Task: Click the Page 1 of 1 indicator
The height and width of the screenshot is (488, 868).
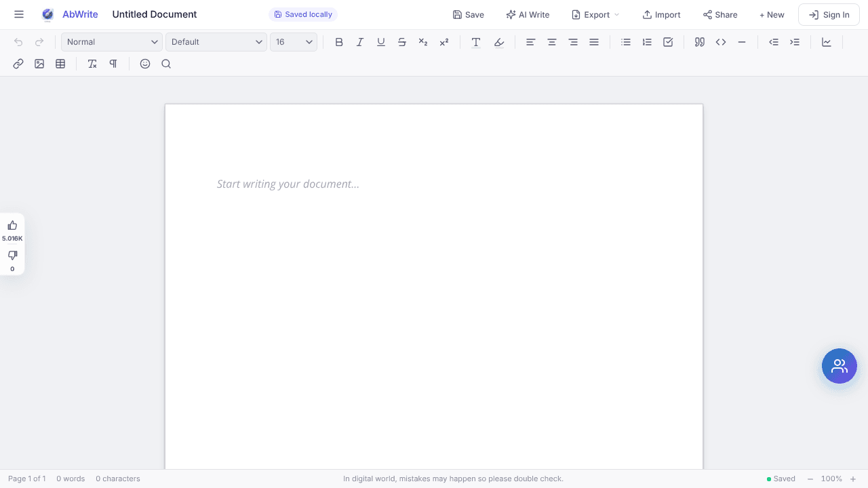Action: [27, 479]
